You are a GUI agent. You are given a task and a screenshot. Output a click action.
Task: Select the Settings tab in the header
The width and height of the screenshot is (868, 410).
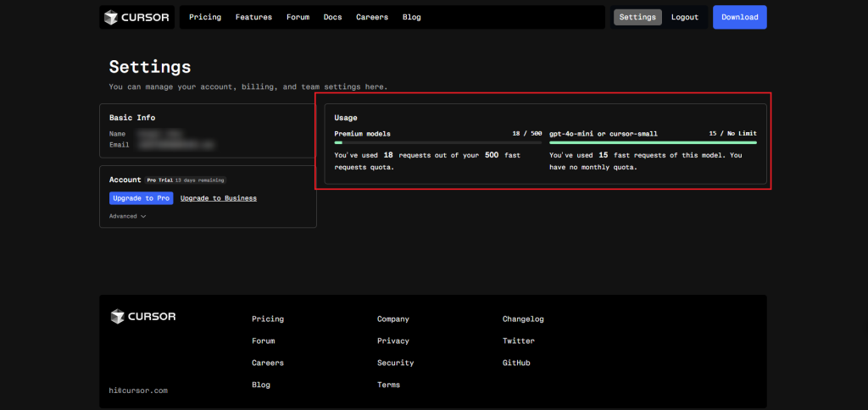coord(637,17)
